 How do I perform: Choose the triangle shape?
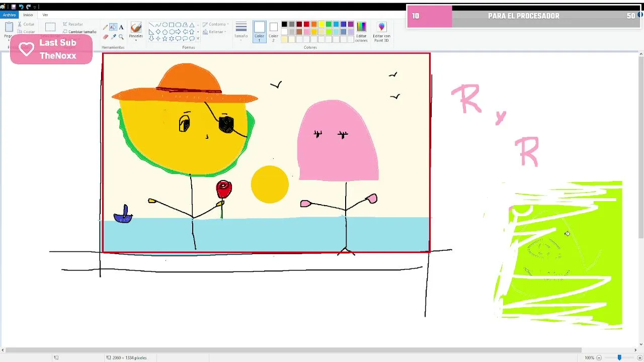point(192,25)
